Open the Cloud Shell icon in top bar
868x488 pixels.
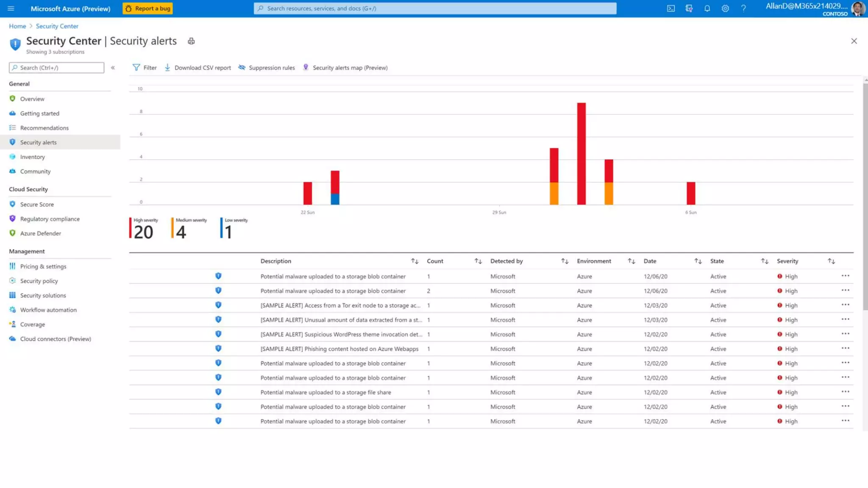(670, 8)
